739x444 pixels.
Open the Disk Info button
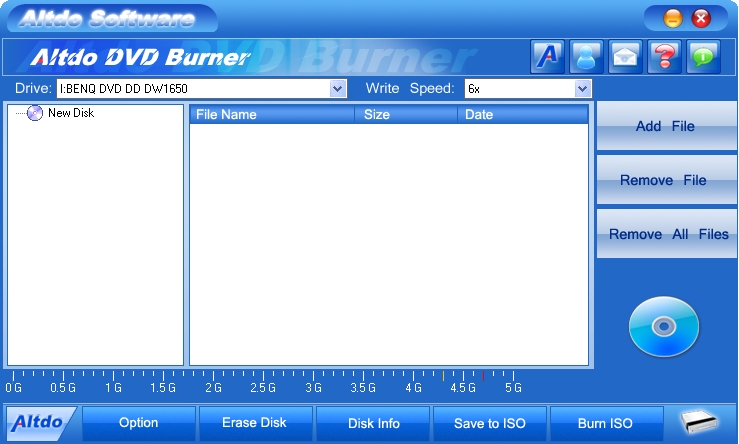pyautogui.click(x=373, y=423)
